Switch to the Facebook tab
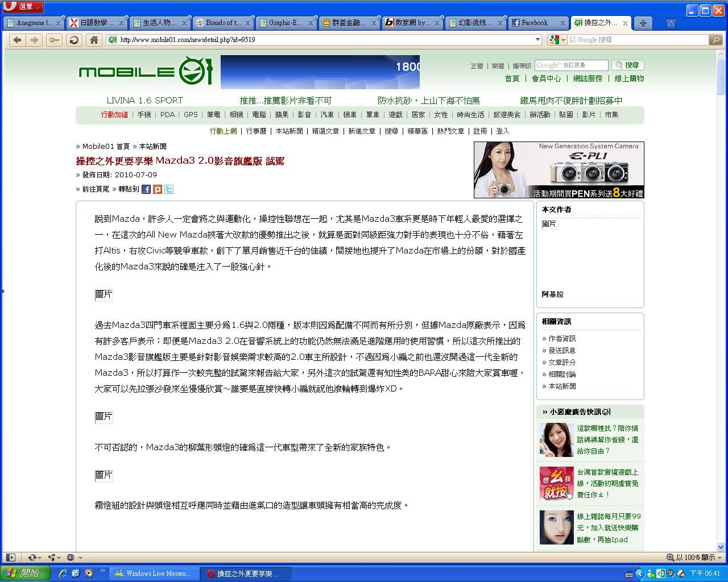This screenshot has height=582, width=728. coord(539,23)
